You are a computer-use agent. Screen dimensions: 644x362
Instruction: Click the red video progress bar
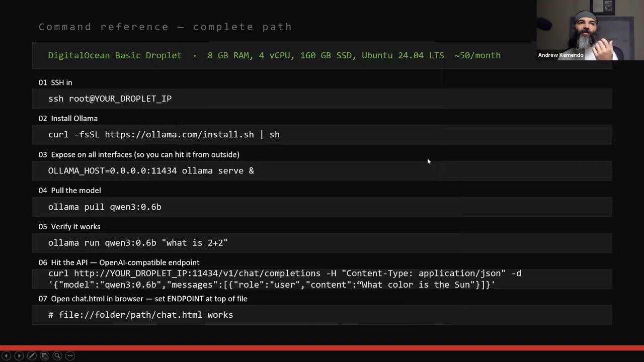pyautogui.click(x=322, y=347)
